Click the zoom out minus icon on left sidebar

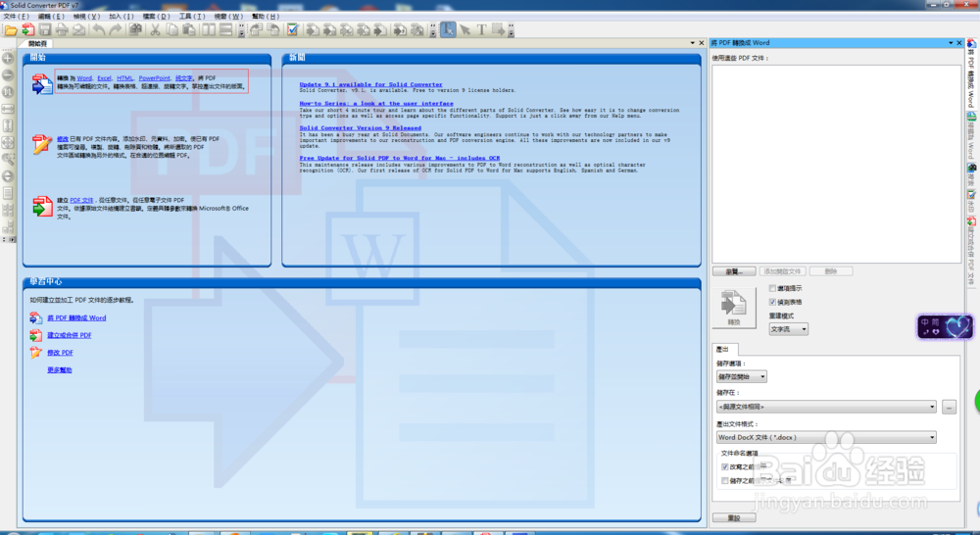tap(8, 75)
